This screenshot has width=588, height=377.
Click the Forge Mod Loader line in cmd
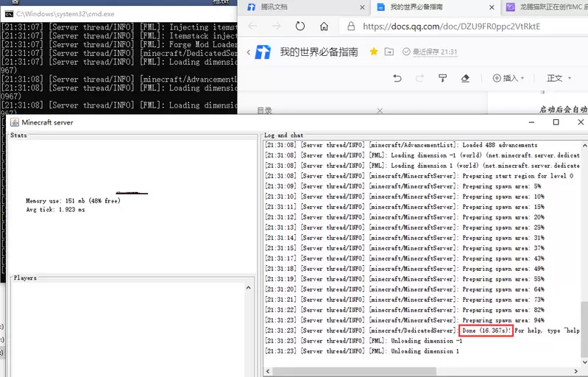119,44
